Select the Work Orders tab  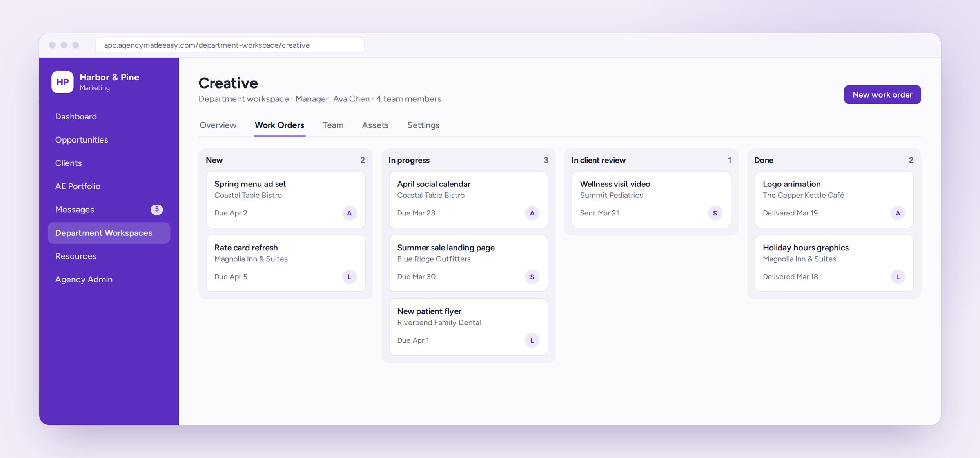pyautogui.click(x=279, y=125)
